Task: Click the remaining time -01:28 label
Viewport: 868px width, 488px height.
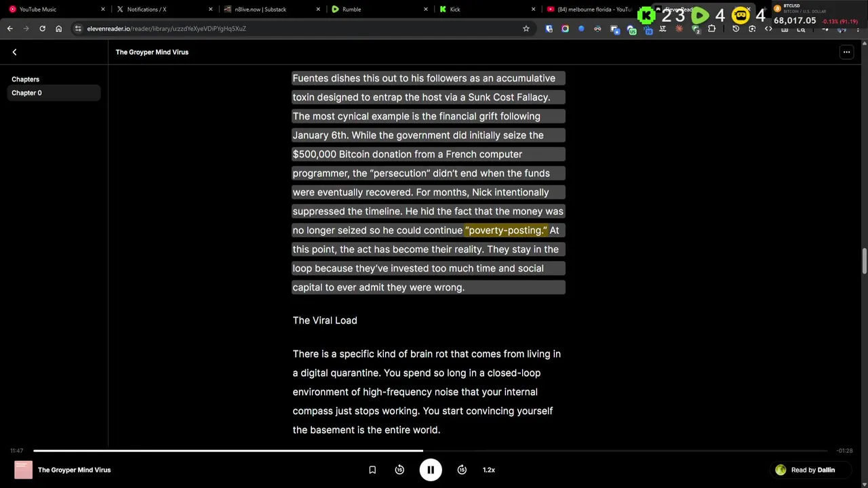Action: 844,451
